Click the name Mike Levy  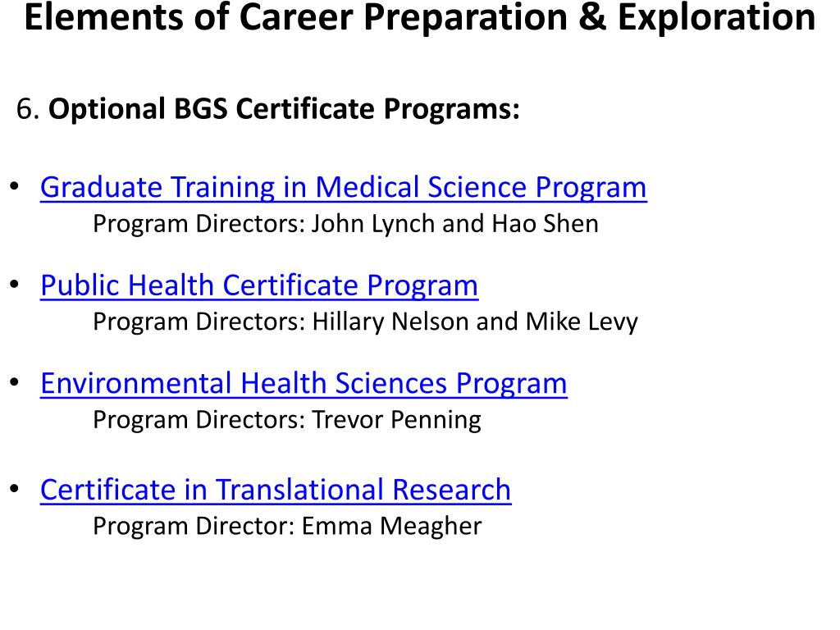point(582,322)
